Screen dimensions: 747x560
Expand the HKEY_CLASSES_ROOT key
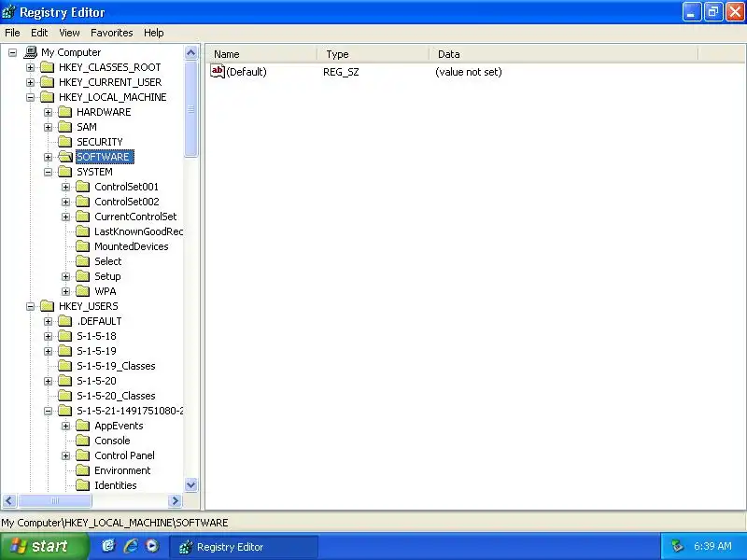[x=31, y=67]
